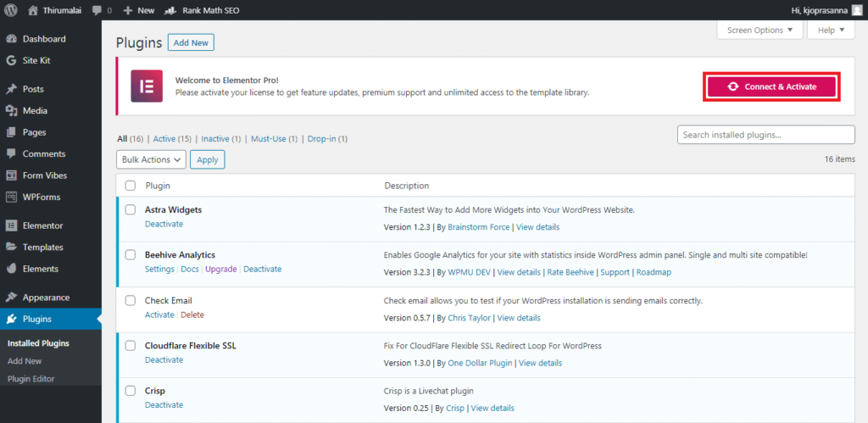
Task: Click the Form Vibes sidebar icon
Action: (11, 175)
